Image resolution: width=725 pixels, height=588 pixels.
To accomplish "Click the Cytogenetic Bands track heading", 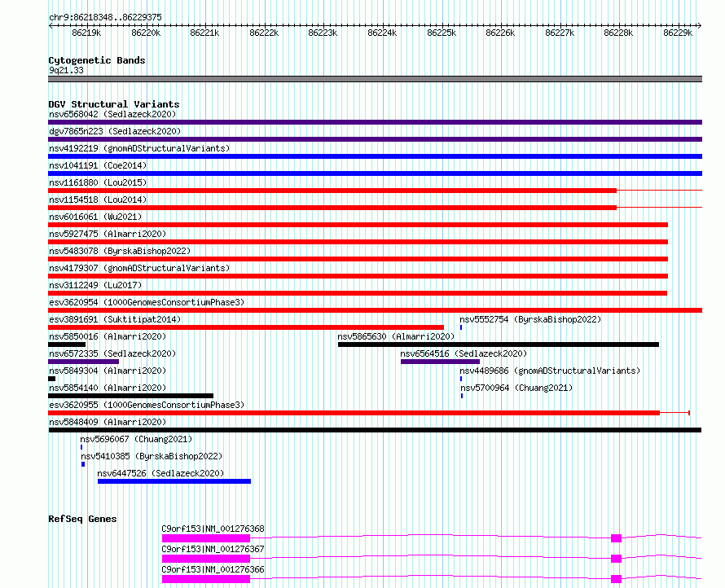I will pos(97,60).
